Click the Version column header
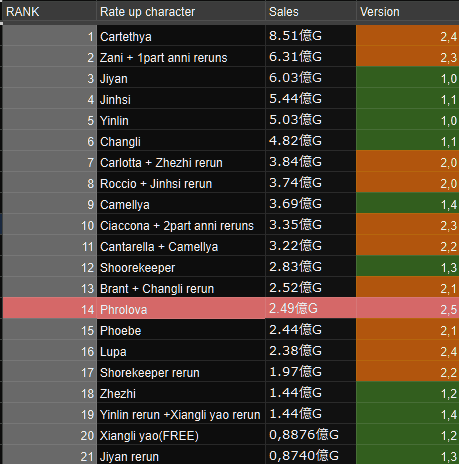The width and height of the screenshot is (459, 464). tap(408, 12)
